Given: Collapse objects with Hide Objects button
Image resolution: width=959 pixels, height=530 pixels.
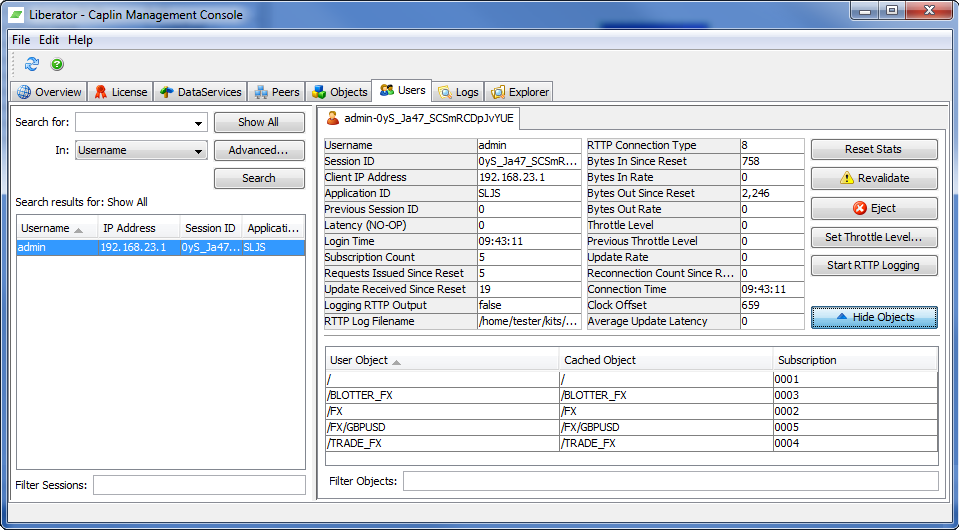Looking at the screenshot, I should pos(874,317).
